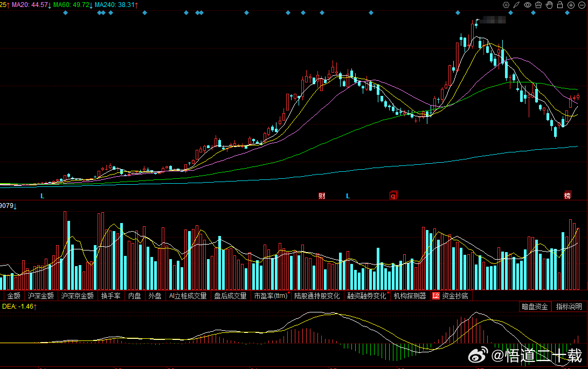This screenshot has height=369, width=588.
Task: Click the red 榜 marker
Action: 568,196
